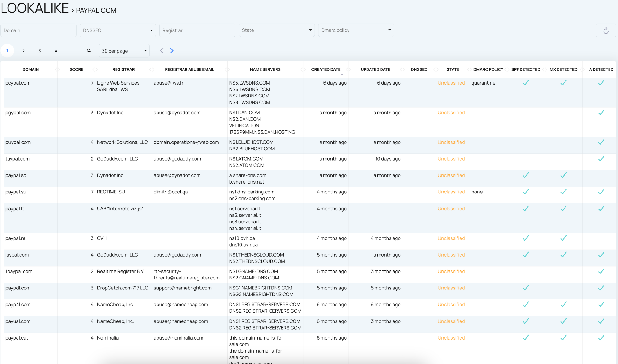The image size is (618, 364).
Task: Click A detected checkmark for taypal.com
Action: 601,158
